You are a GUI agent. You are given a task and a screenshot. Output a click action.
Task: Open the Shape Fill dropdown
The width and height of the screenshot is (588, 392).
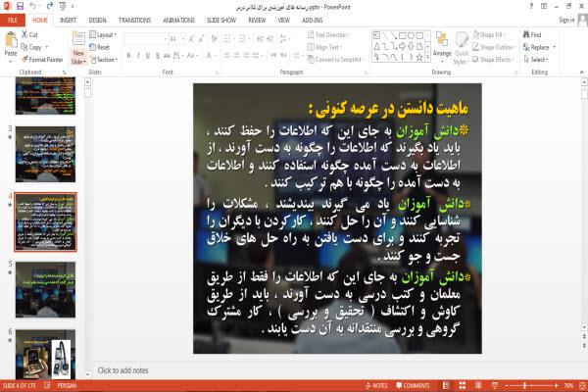(x=489, y=35)
